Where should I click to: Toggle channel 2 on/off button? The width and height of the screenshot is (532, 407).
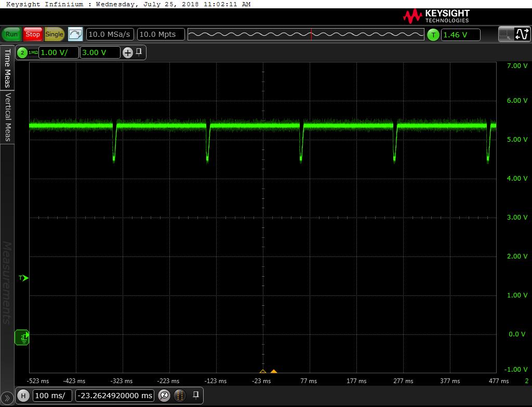point(22,52)
